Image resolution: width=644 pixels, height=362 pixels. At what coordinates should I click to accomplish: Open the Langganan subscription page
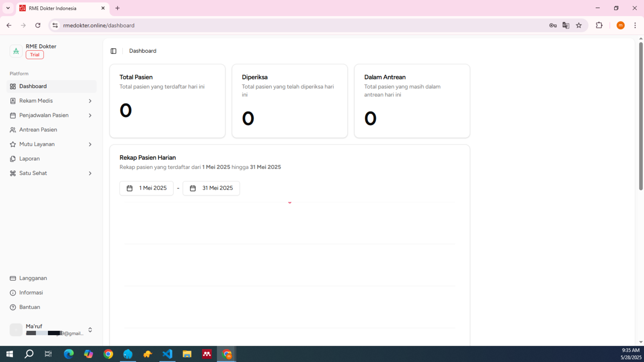tap(33, 278)
